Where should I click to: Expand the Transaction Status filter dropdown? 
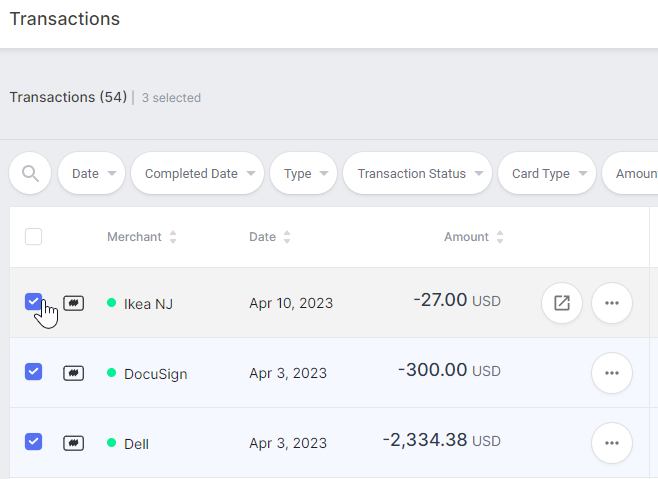click(418, 173)
